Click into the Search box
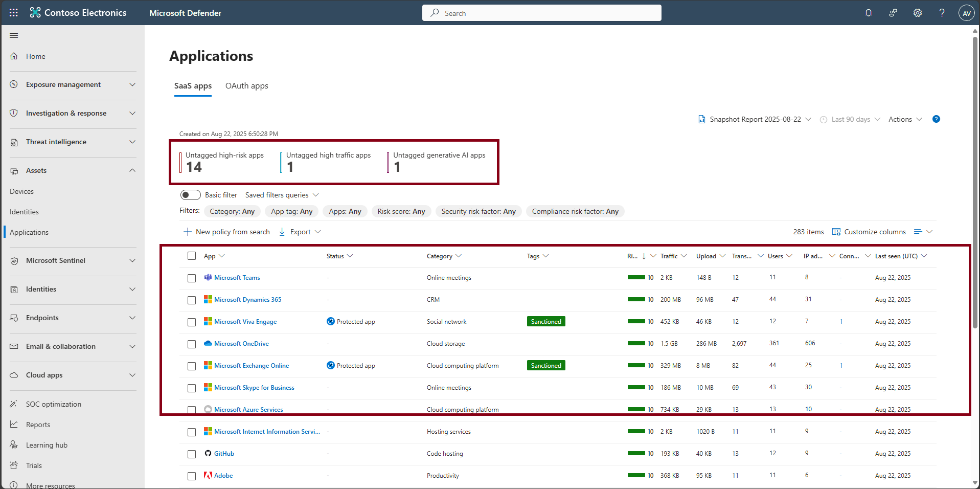The image size is (980, 489). [542, 13]
